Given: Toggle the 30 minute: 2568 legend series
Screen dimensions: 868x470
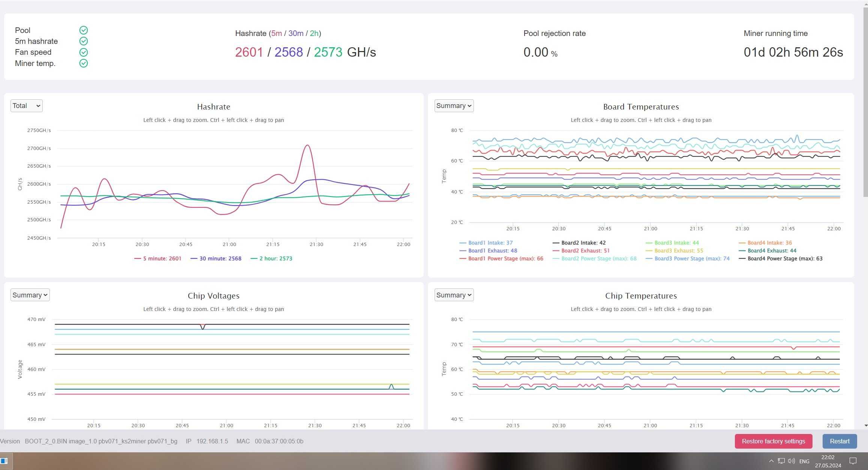Looking at the screenshot, I should click(216, 258).
